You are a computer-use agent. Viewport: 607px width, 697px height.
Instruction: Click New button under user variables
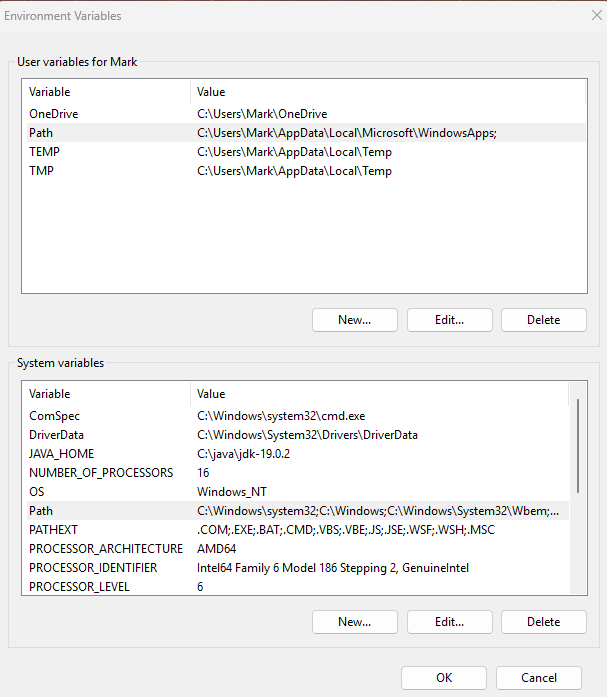tap(354, 320)
